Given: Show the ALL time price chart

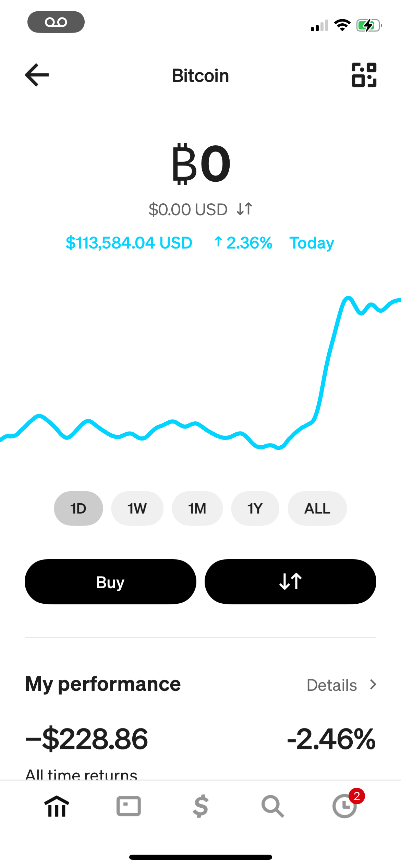Looking at the screenshot, I should pyautogui.click(x=317, y=508).
